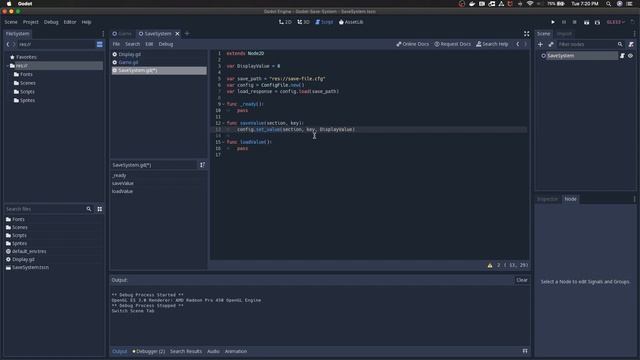Viewport: 640px width, 360px height.
Task: Open Search Help
Action: 492,44
